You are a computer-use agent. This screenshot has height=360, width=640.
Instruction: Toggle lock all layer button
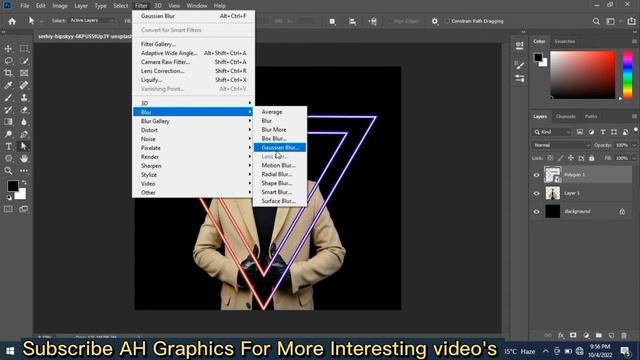coord(591,158)
